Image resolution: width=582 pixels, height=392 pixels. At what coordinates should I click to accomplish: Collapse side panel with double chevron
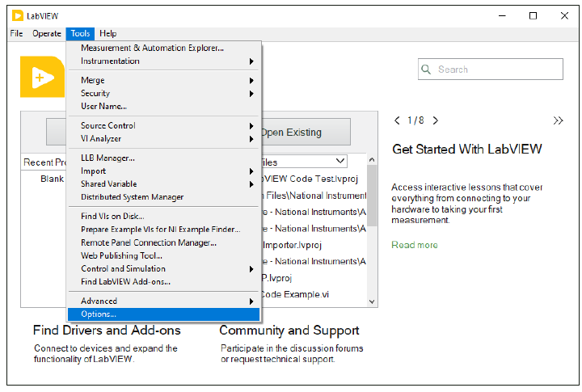point(558,120)
